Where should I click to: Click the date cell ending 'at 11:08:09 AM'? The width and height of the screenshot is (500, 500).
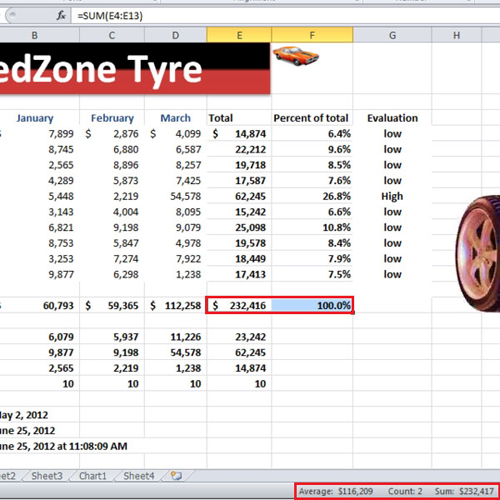(63, 446)
